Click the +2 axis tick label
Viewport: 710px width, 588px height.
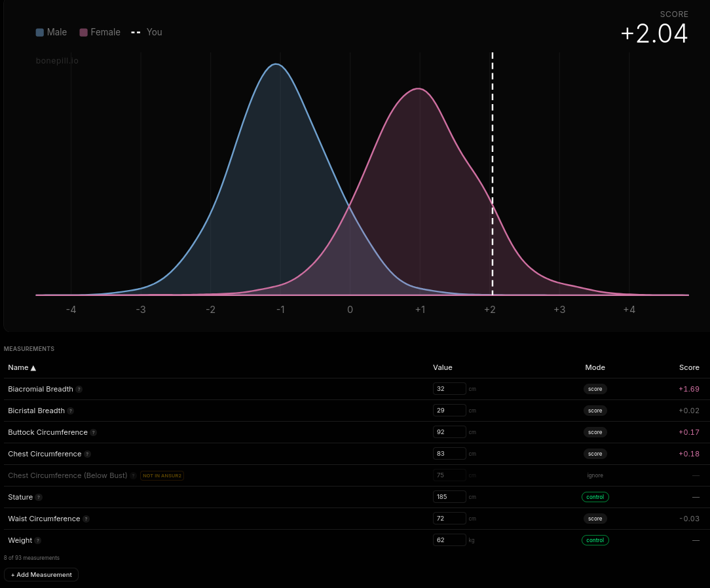coord(489,310)
